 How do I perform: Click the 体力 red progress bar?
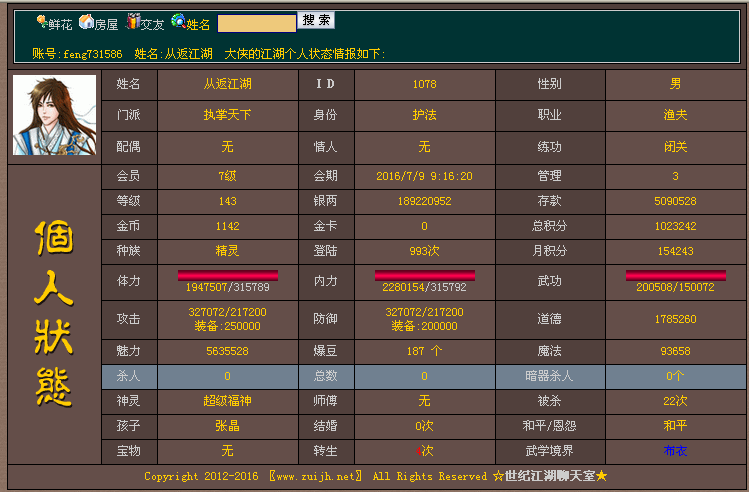228,275
